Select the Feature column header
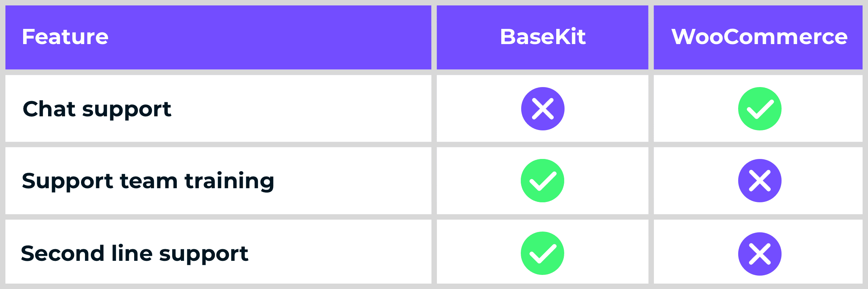This screenshot has width=868, height=289. (65, 37)
